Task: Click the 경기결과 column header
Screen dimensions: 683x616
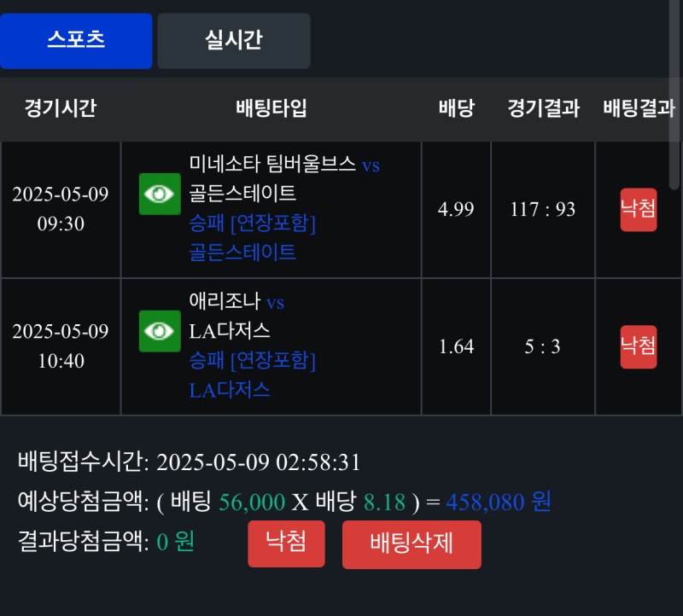Action: point(543,108)
